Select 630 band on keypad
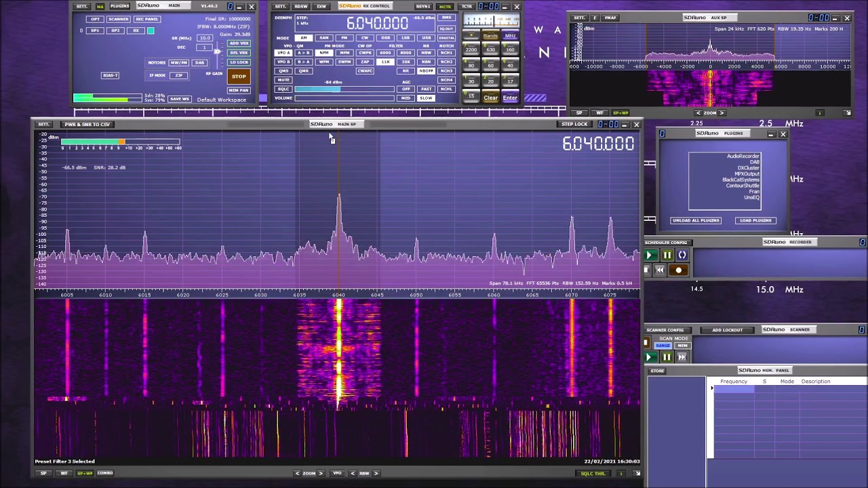Image resolution: width=868 pixels, height=488 pixels. [490, 49]
